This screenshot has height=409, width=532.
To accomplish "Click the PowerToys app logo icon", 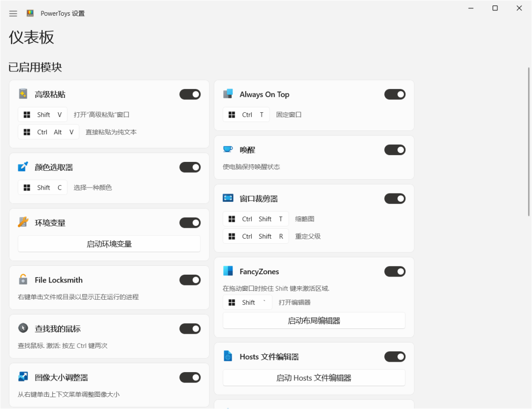I will point(30,13).
